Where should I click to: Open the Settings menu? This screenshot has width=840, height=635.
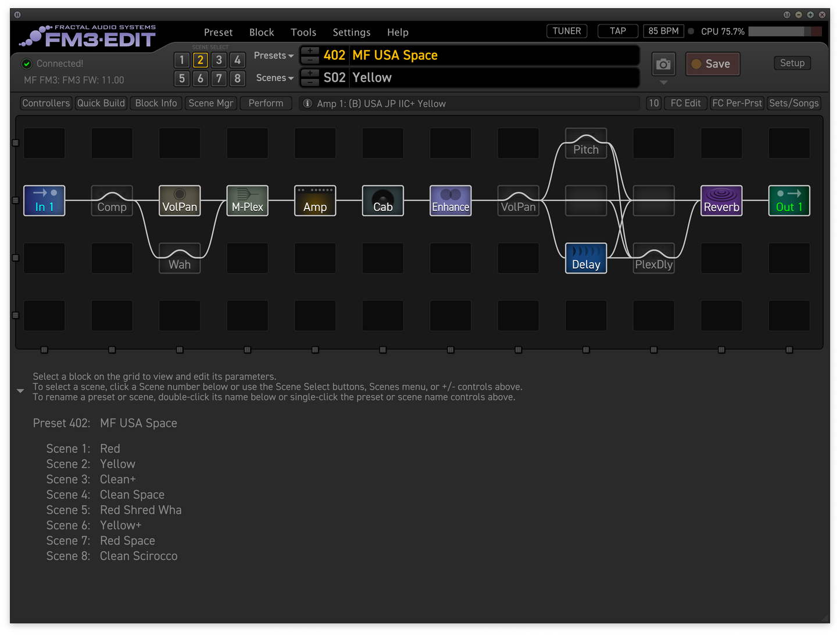pos(351,32)
